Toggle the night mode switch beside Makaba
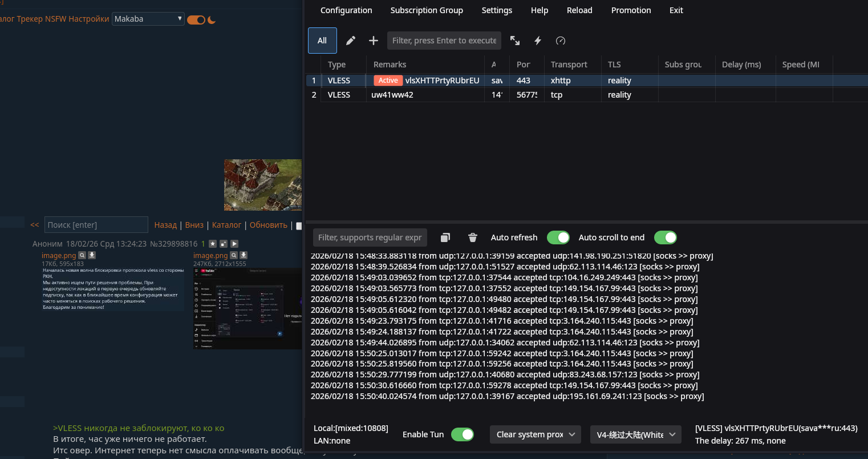Image resolution: width=868 pixels, height=459 pixels. [x=196, y=20]
